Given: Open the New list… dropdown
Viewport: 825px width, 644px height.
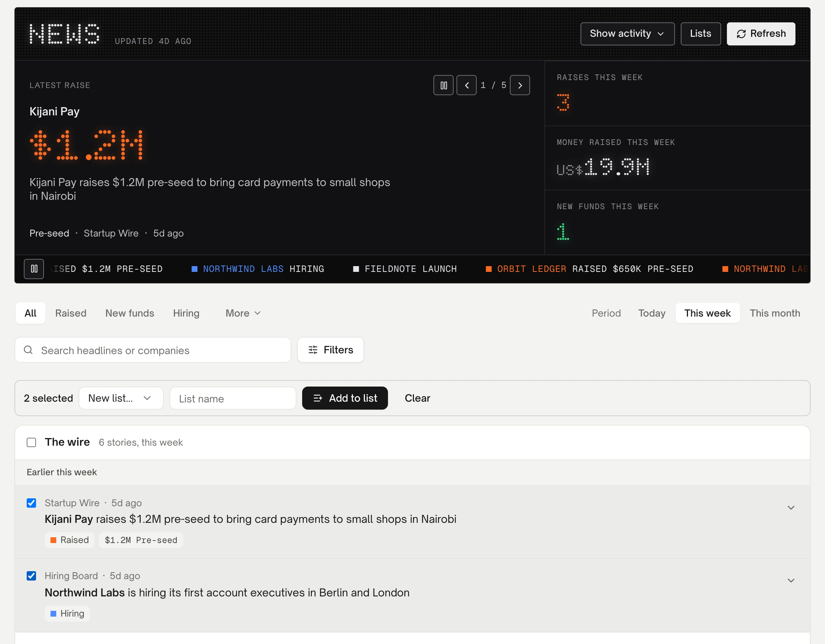Looking at the screenshot, I should 121,398.
